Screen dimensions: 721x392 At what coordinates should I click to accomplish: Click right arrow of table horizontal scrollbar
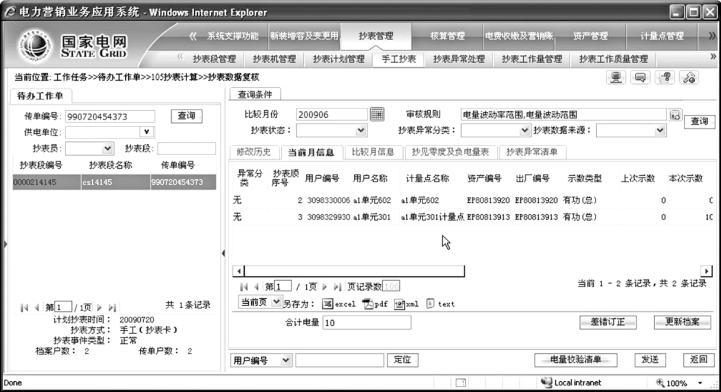[706, 271]
